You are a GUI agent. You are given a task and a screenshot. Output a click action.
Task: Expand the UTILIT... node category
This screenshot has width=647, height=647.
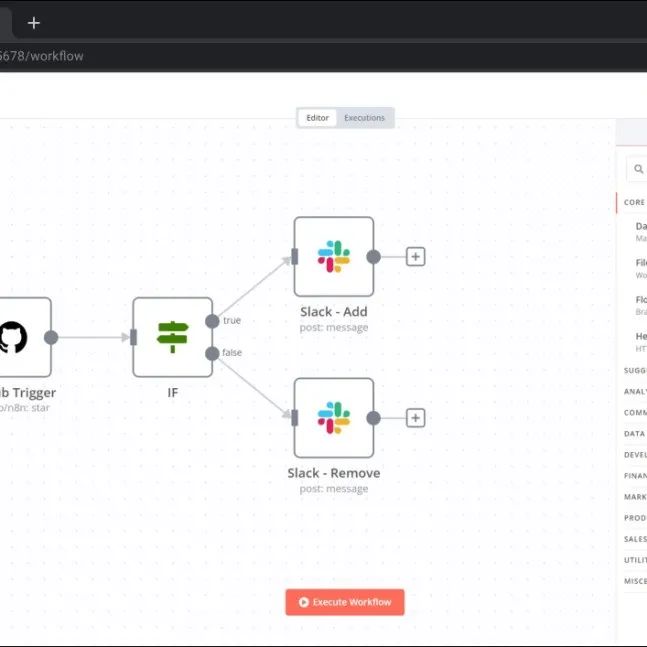pyautogui.click(x=635, y=560)
